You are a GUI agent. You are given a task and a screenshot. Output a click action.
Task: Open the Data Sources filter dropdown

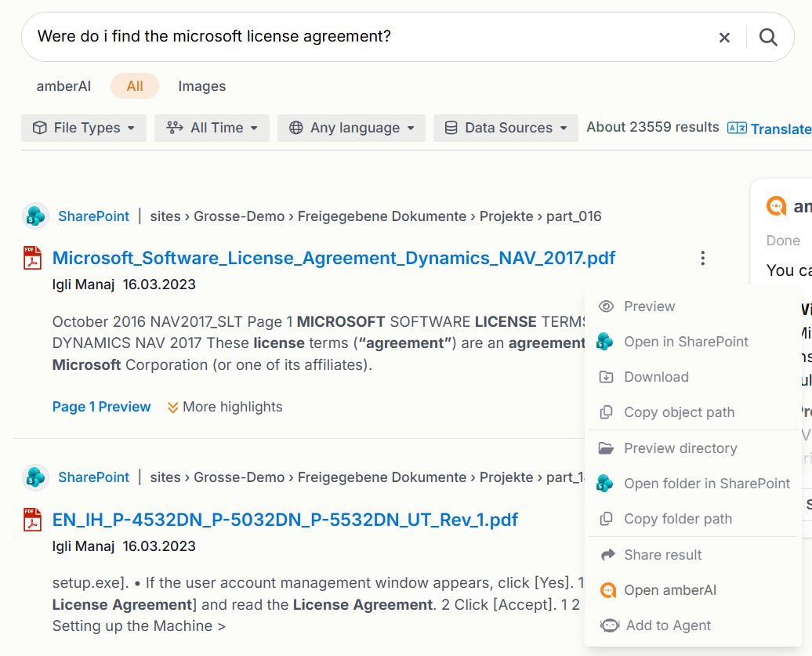coord(506,128)
